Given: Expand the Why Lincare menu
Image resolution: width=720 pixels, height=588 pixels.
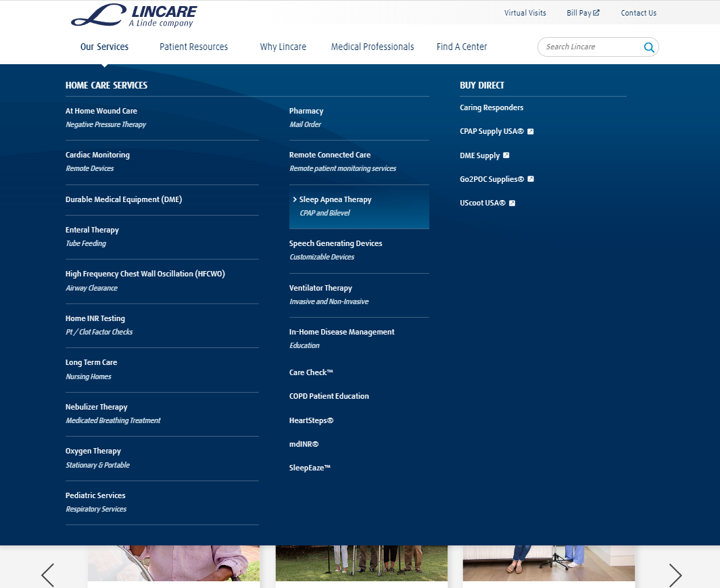Looking at the screenshot, I should pyautogui.click(x=283, y=47).
